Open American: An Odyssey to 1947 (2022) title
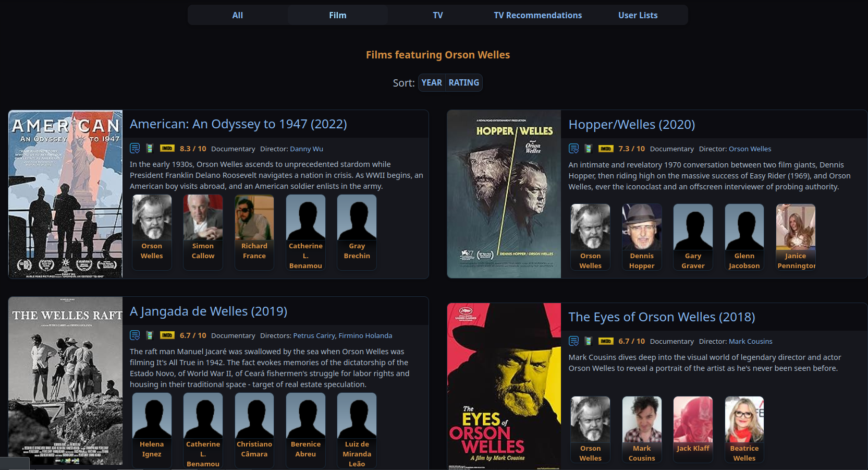 coord(238,124)
